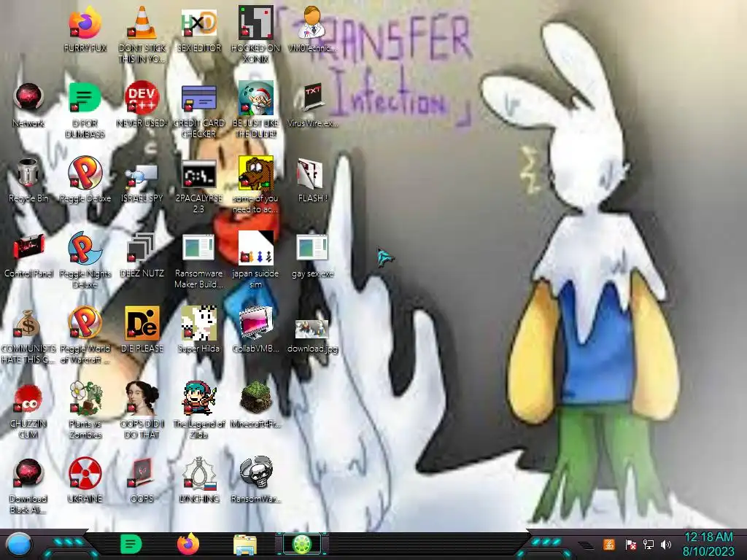Open Ransomware Maker Builder icon
747x560 pixels.
click(198, 248)
